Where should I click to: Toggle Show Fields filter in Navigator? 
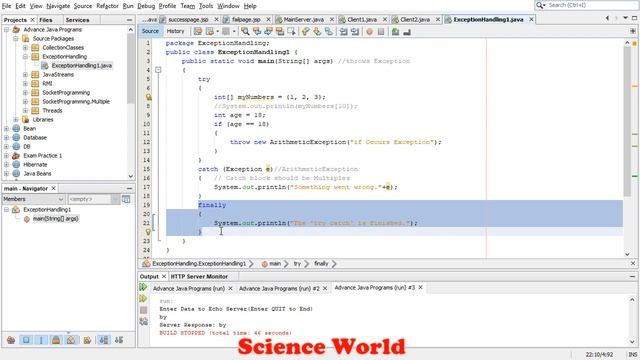point(26,340)
